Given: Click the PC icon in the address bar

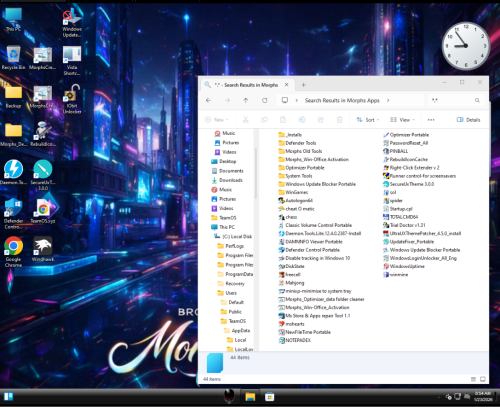Looking at the screenshot, I should click(x=285, y=100).
